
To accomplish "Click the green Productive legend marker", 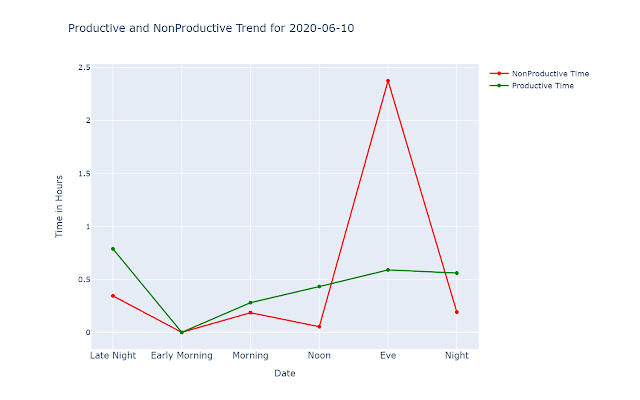I will tap(499, 86).
